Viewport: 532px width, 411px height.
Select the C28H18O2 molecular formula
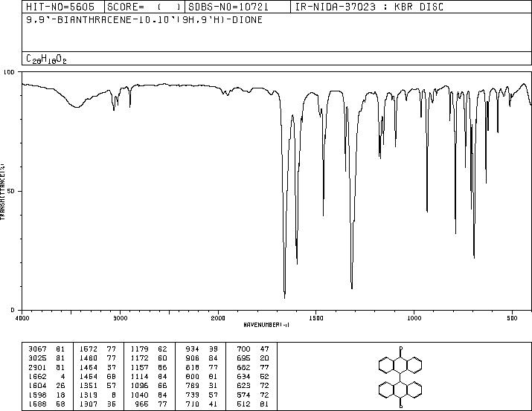(46, 59)
